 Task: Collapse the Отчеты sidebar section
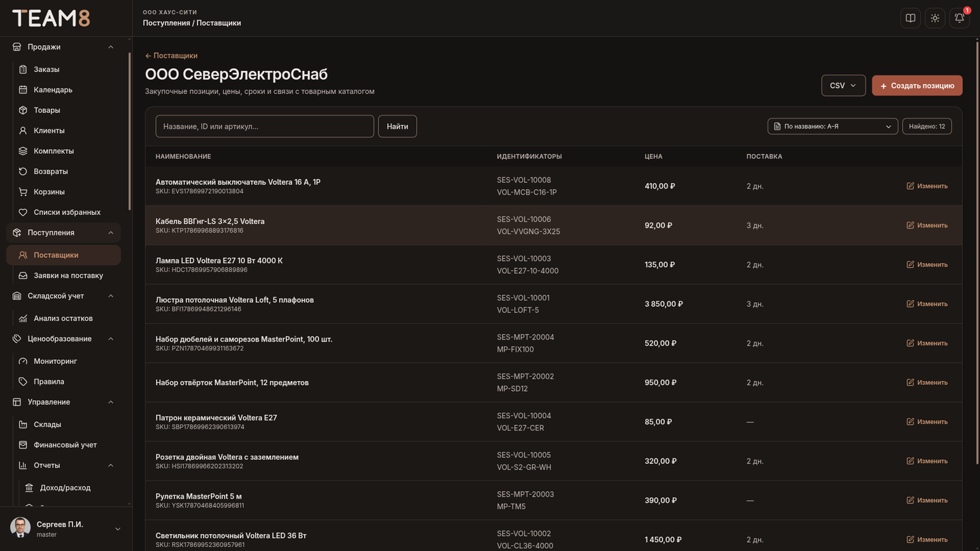tap(111, 465)
